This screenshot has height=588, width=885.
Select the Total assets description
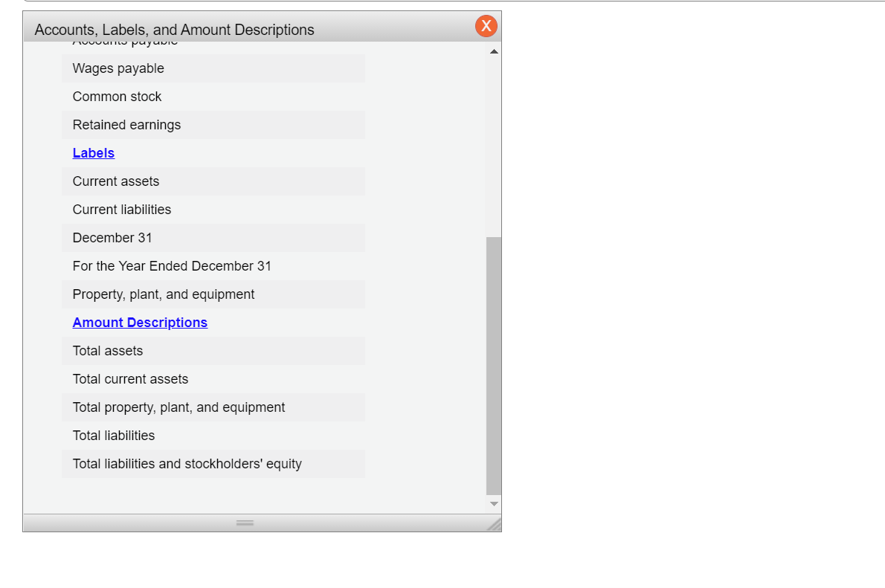tap(213, 350)
